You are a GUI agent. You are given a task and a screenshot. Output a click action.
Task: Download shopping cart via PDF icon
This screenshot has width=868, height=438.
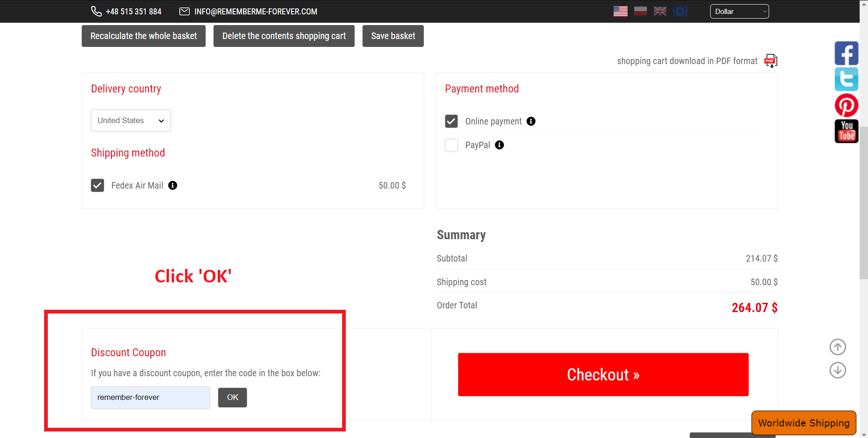771,61
